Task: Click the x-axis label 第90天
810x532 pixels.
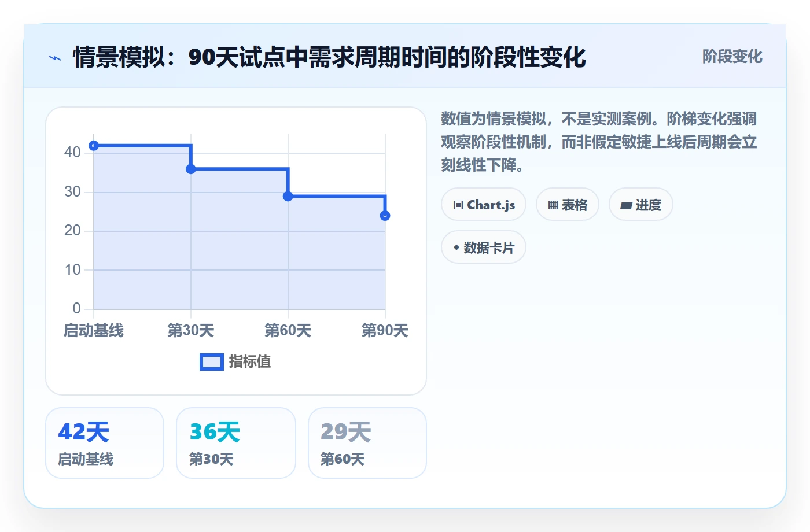Action: pos(385,331)
